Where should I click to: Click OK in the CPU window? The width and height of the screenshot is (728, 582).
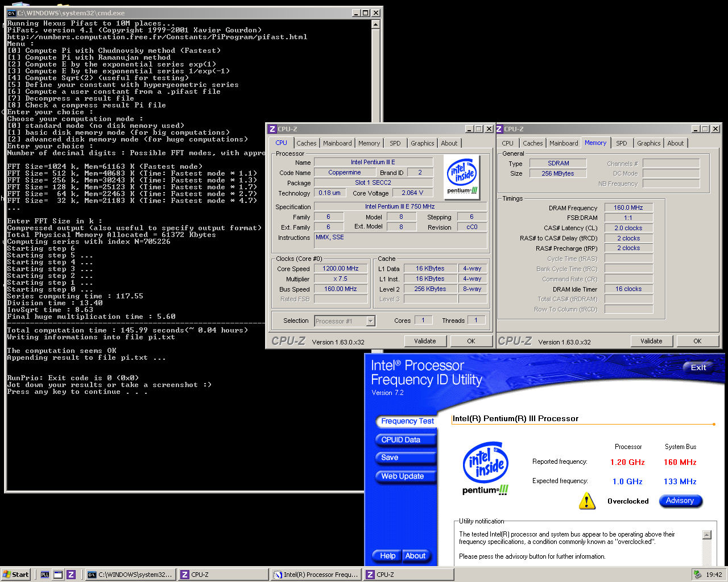(471, 341)
